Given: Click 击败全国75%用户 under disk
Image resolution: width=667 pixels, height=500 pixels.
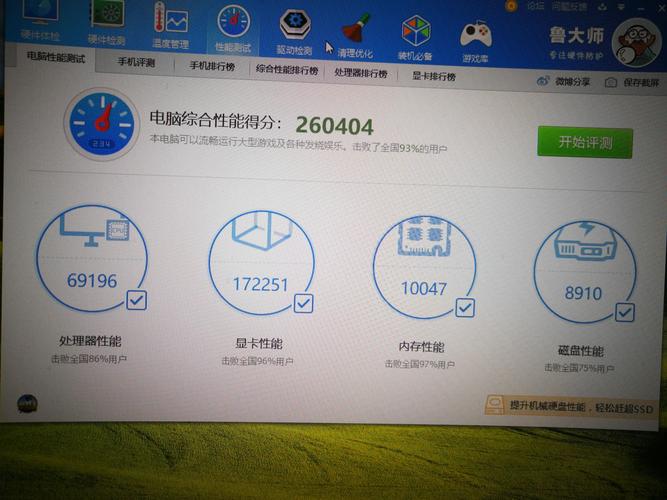Looking at the screenshot, I should 579,368.
